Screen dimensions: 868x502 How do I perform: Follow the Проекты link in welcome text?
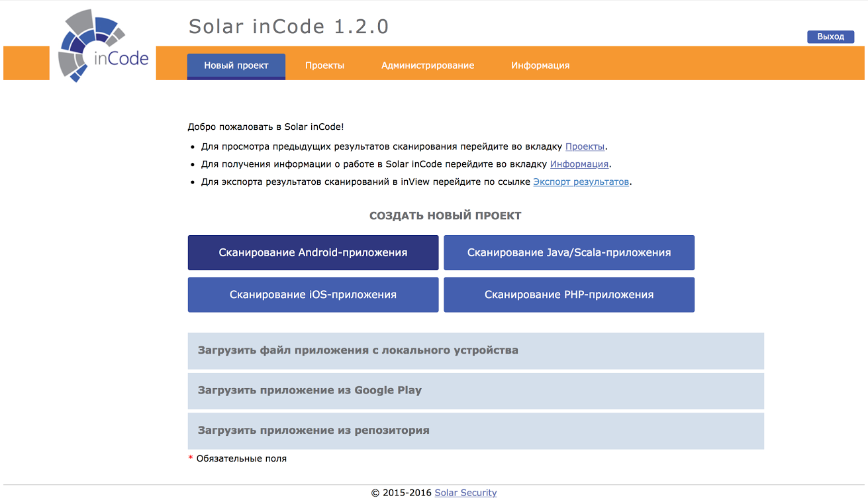[585, 146]
